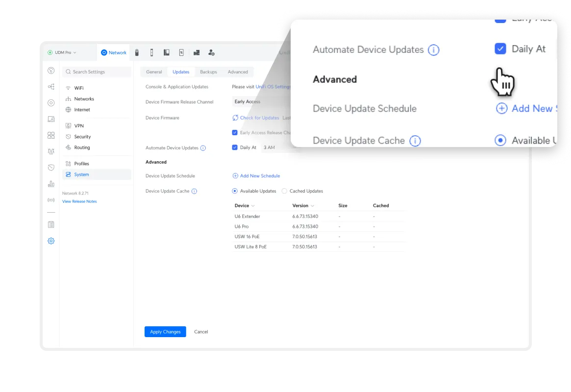The width and height of the screenshot is (571, 392).
Task: Open the Updates tab
Action: [x=181, y=72]
